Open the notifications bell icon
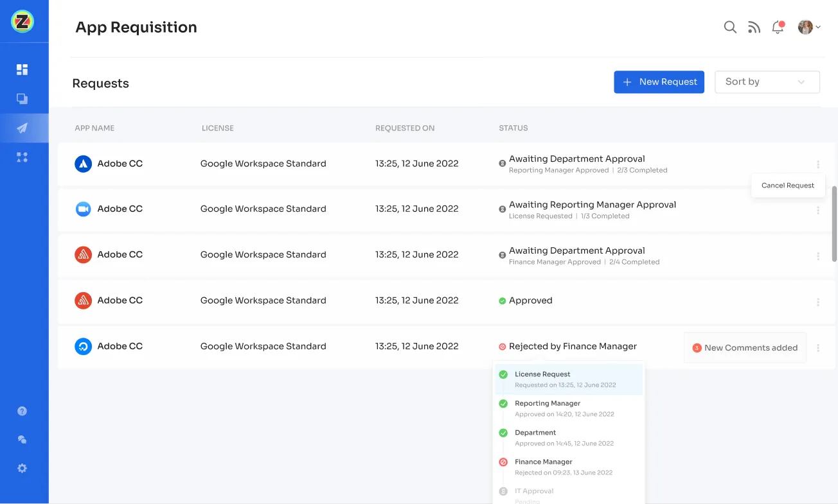The image size is (838, 504). pos(778,27)
